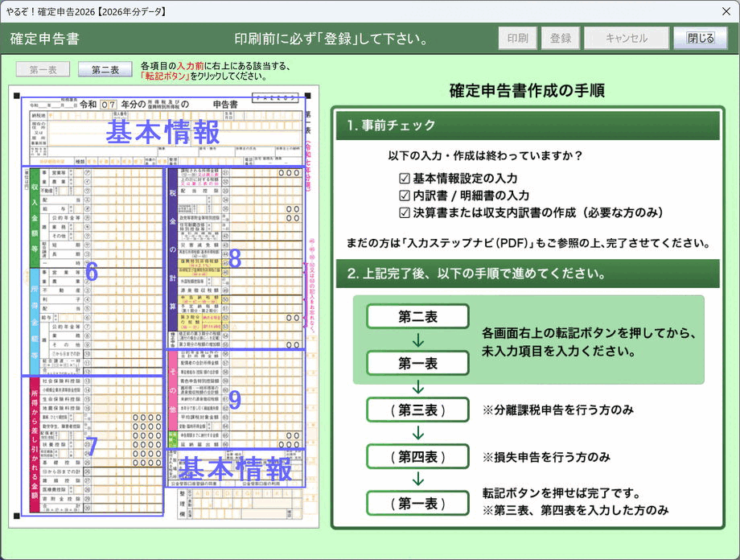
Task: Select the 第一表 tab
Action: pyautogui.click(x=42, y=69)
